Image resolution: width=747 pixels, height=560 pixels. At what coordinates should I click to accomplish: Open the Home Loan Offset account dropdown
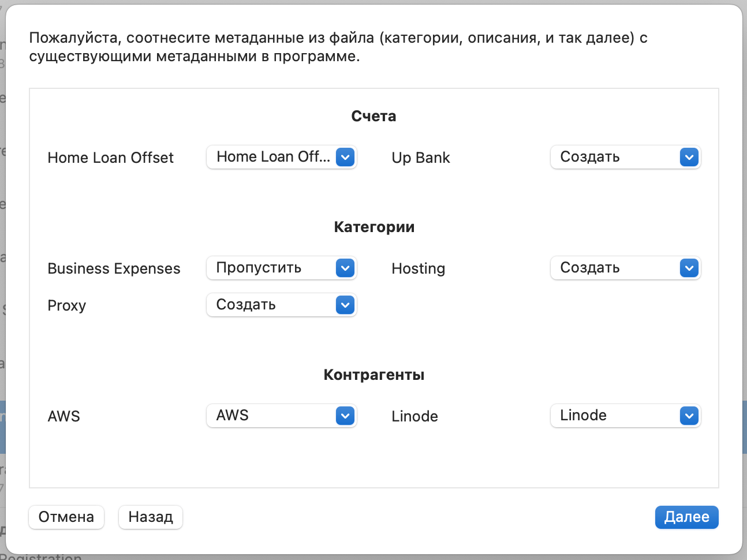282,157
